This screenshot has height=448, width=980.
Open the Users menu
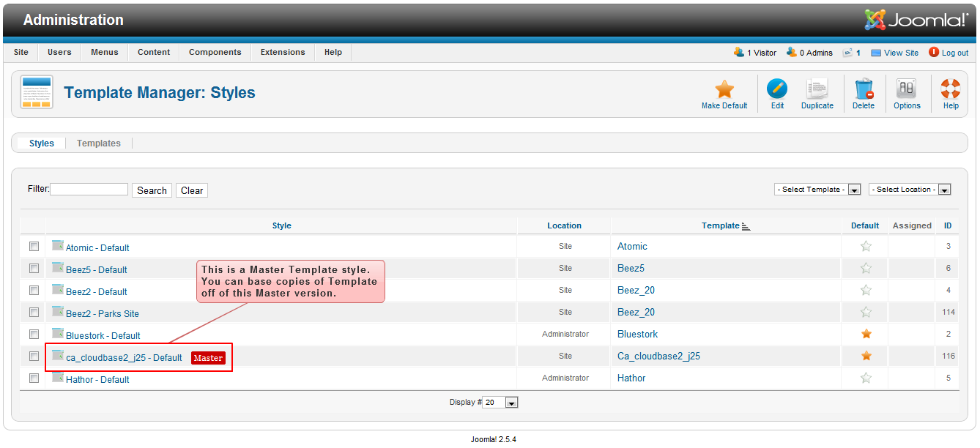click(x=60, y=52)
